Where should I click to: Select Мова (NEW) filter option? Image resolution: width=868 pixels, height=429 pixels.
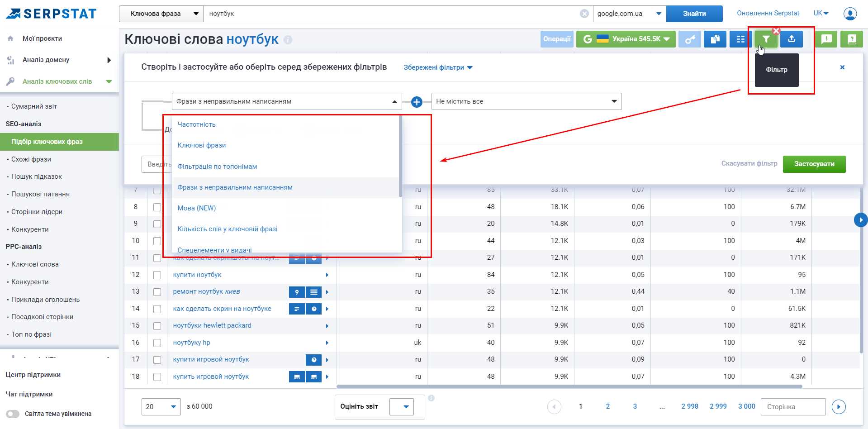196,208
